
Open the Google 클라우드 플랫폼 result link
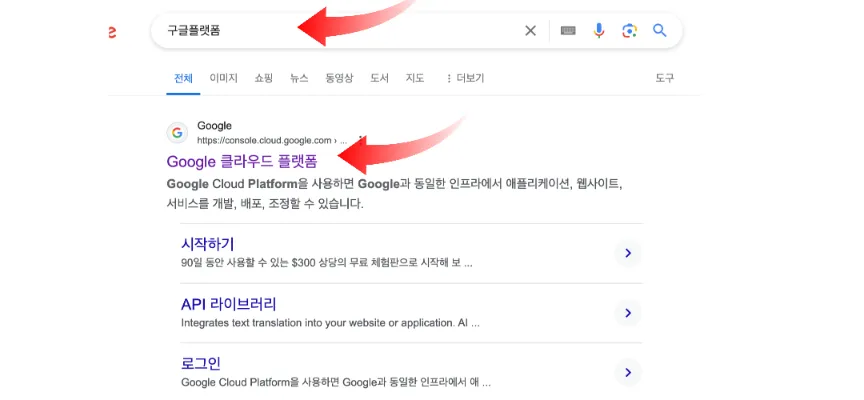(x=242, y=161)
